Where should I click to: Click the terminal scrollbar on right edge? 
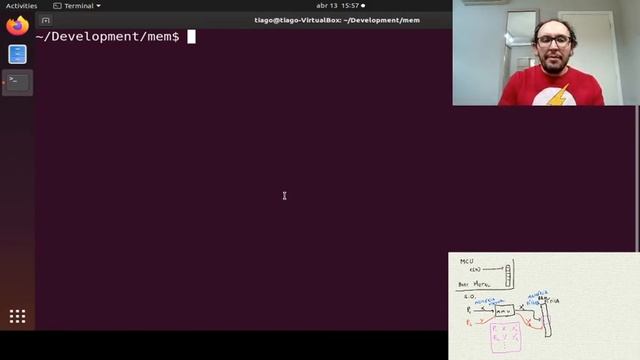[637, 180]
